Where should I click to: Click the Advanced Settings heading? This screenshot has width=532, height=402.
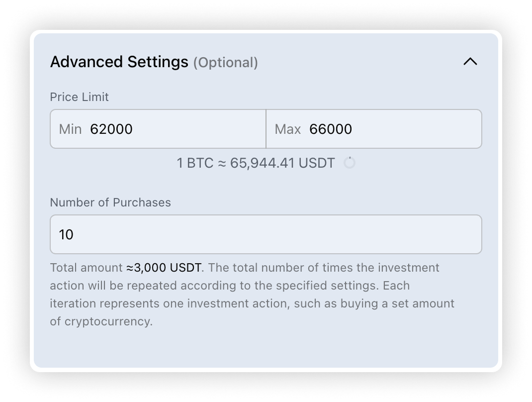(x=119, y=62)
